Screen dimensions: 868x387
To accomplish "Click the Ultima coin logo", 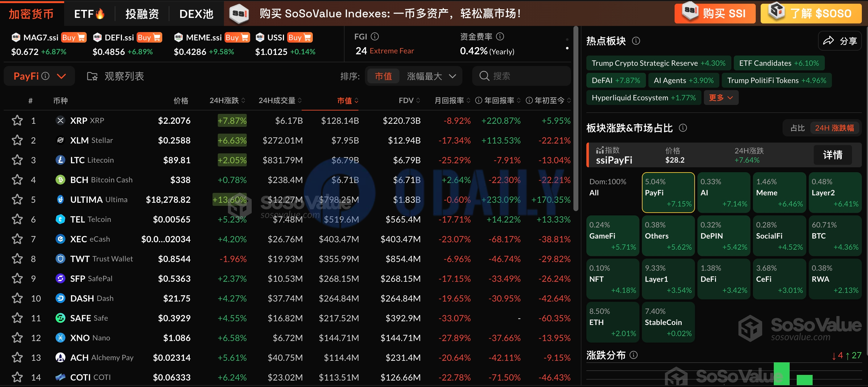I will [60, 200].
